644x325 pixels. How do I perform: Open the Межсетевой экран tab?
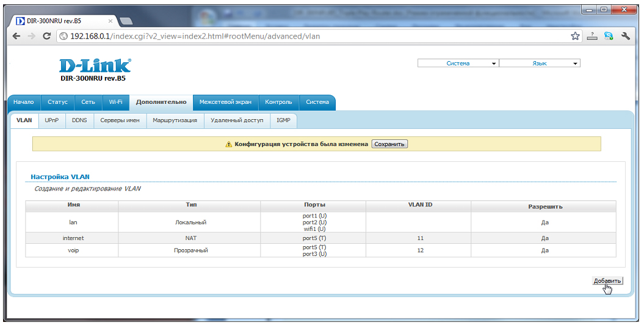coord(225,102)
